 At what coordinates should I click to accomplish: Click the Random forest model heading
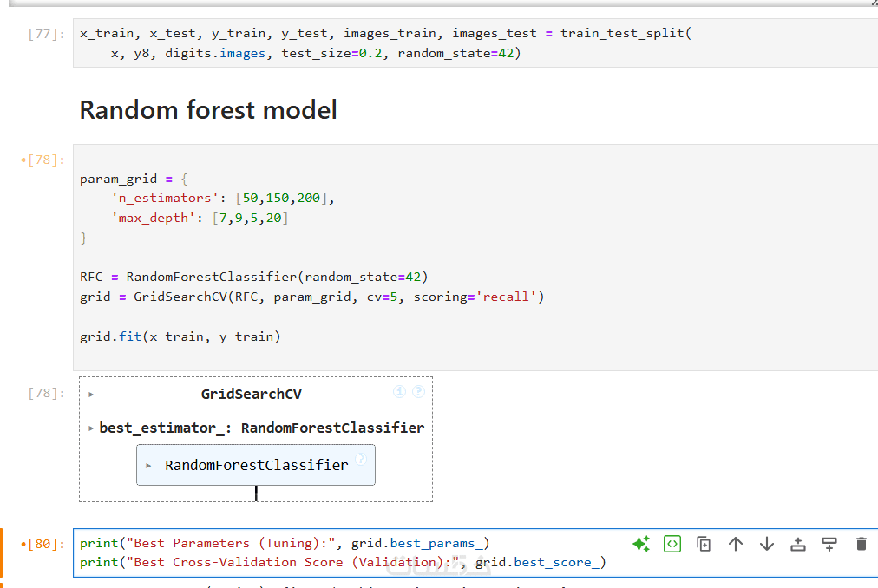coord(208,110)
